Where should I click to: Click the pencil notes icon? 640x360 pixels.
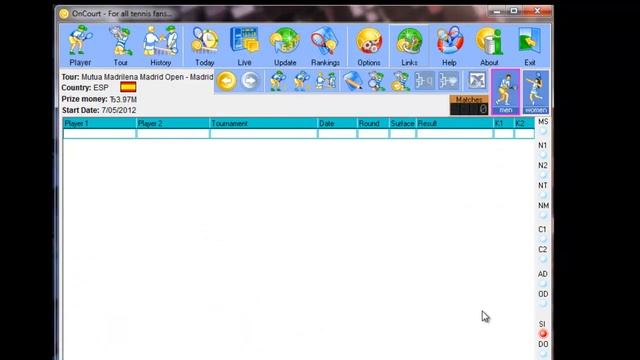[x=352, y=81]
